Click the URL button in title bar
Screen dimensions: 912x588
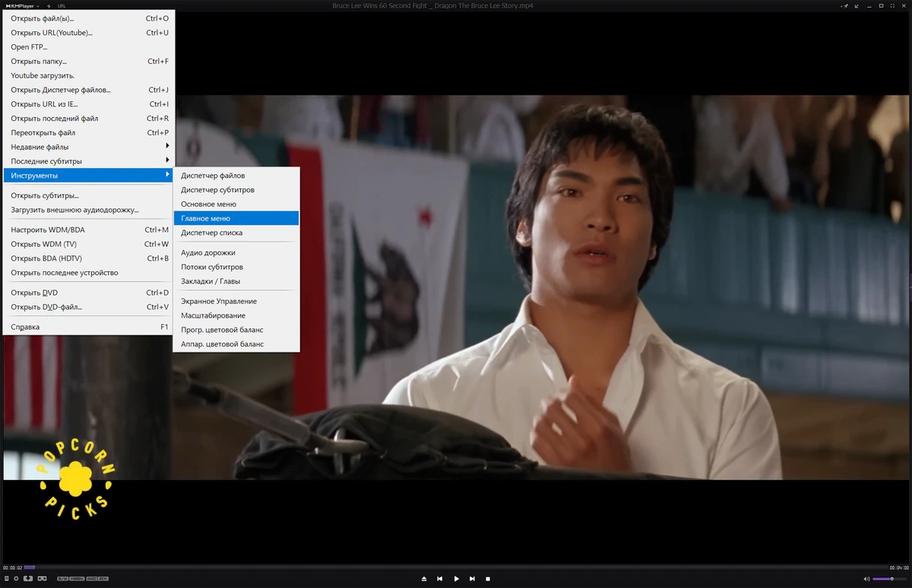point(62,5)
